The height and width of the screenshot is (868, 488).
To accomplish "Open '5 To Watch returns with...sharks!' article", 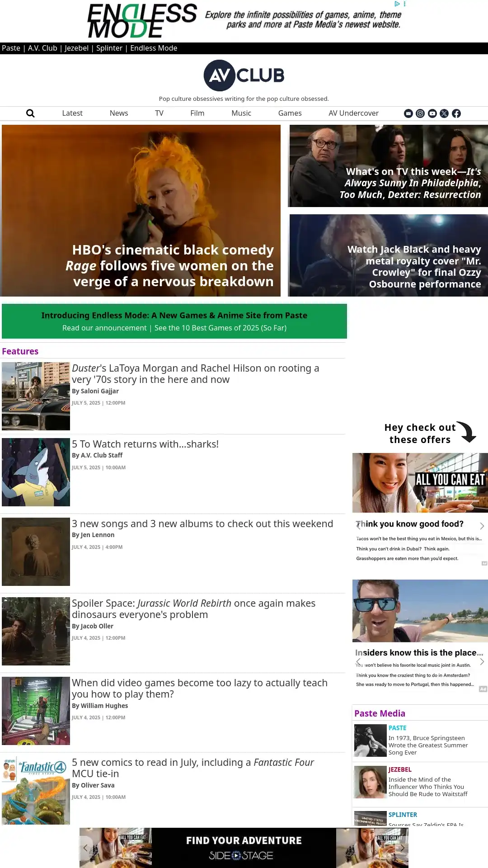I will tap(145, 444).
